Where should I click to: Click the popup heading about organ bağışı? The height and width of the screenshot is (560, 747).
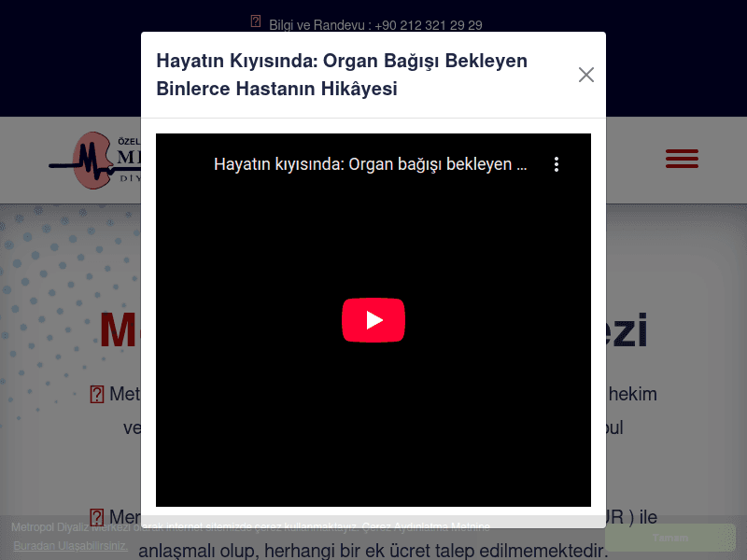point(342,76)
